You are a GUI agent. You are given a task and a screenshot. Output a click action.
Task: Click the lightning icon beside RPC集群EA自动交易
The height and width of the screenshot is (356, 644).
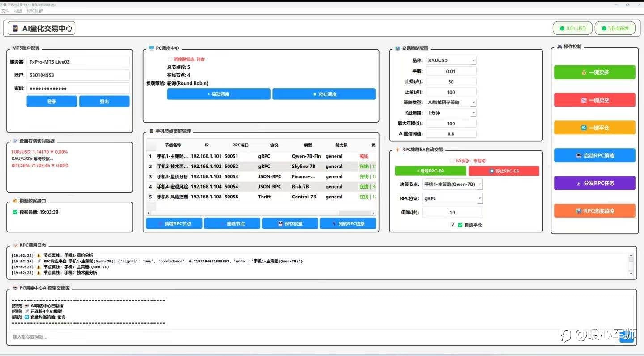pyautogui.click(x=398, y=150)
